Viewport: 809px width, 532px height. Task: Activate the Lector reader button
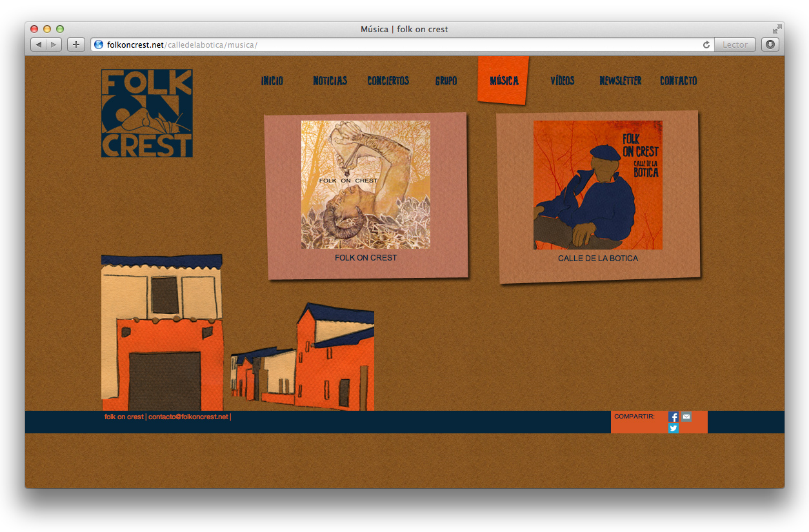coord(735,44)
